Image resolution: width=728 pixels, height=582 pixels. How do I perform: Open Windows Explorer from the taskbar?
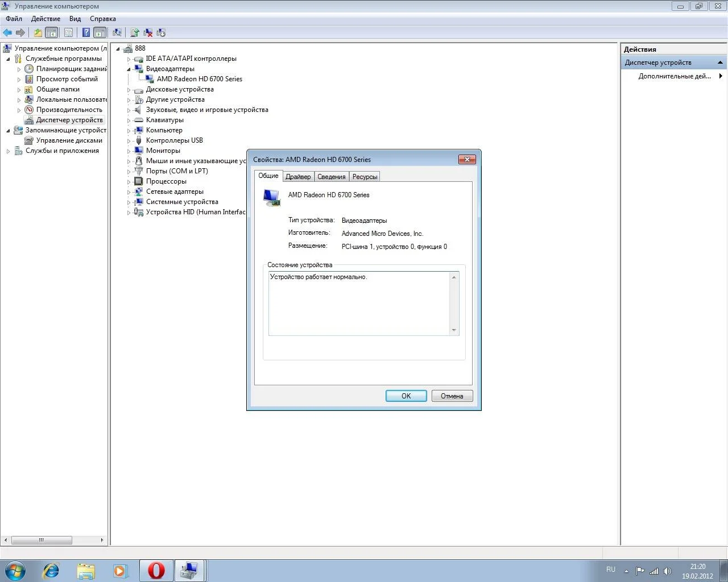pos(86,570)
